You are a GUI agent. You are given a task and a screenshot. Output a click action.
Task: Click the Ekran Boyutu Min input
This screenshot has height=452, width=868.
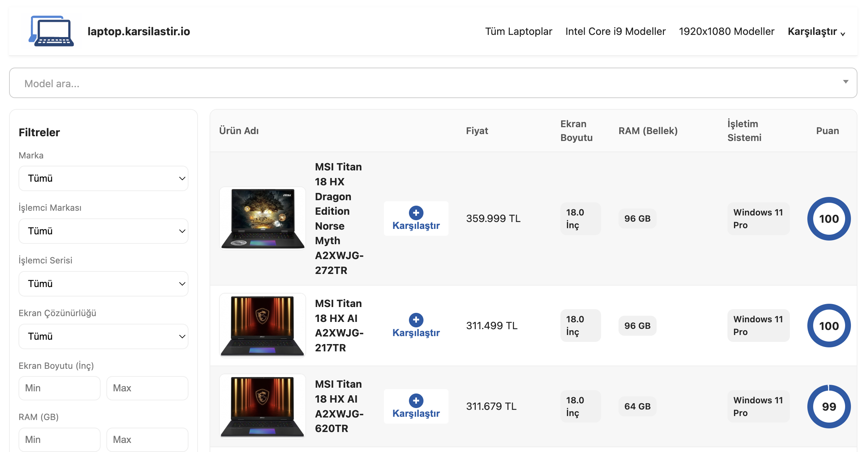coord(60,388)
